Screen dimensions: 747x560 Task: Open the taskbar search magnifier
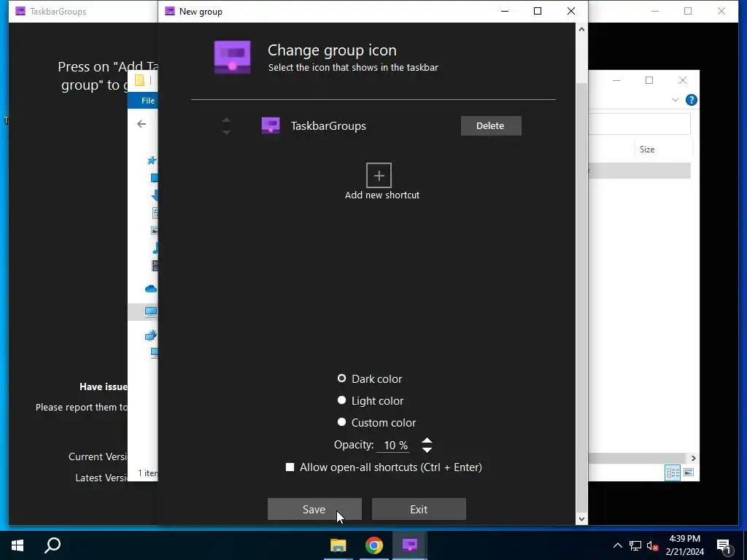(x=53, y=545)
